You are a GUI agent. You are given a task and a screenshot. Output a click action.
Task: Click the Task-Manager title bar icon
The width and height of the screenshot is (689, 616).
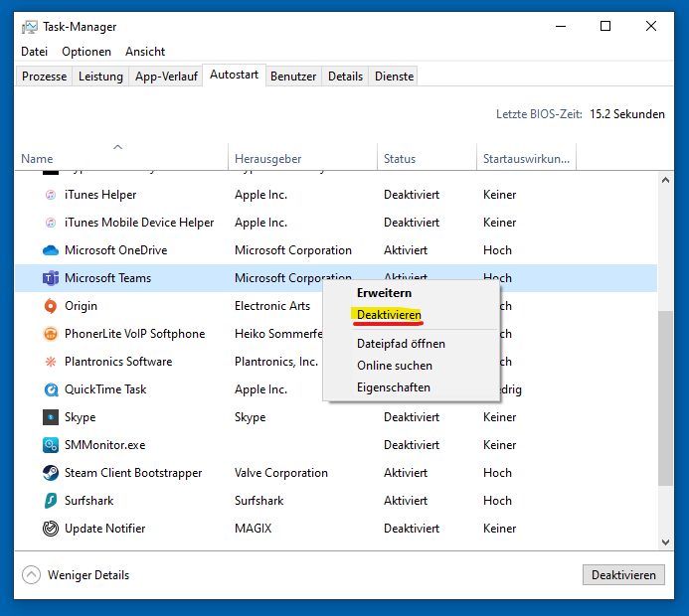[x=30, y=27]
